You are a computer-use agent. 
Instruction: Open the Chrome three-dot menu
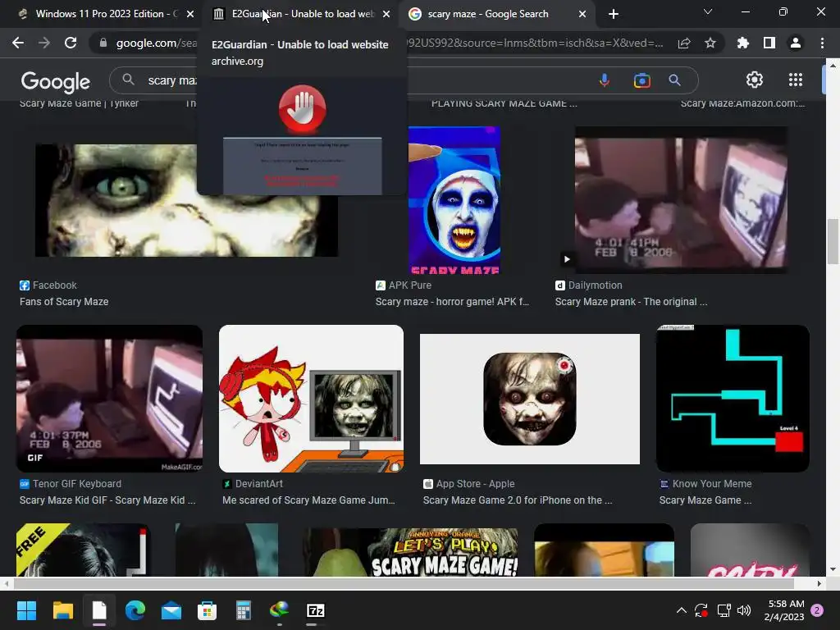pos(822,43)
